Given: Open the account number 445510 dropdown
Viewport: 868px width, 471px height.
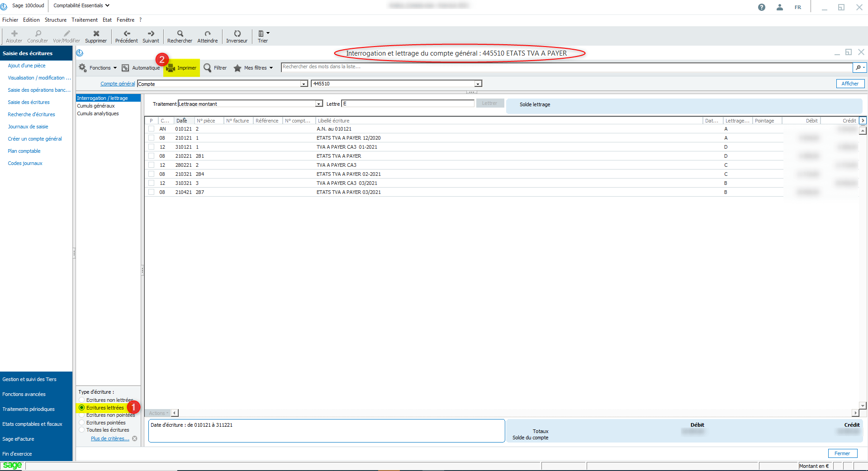Looking at the screenshot, I should coord(478,84).
